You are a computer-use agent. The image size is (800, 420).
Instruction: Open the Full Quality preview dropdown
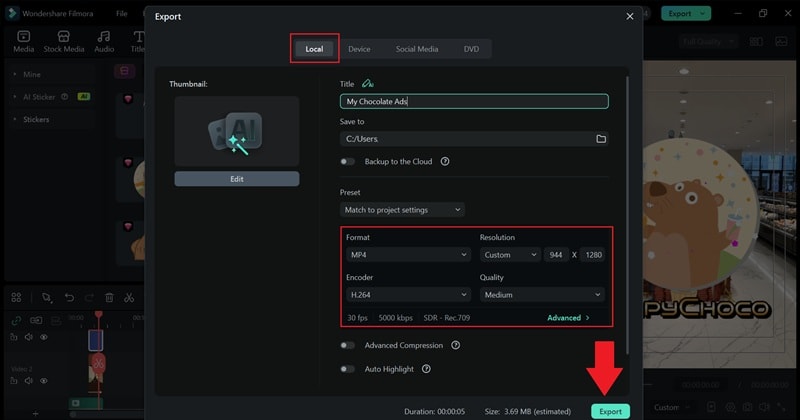pos(709,41)
